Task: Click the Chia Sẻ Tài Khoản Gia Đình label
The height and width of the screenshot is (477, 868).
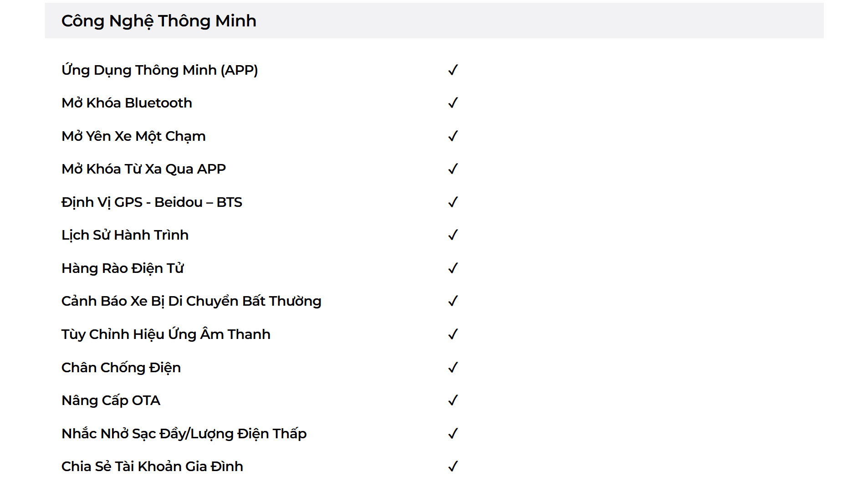Action: point(152,466)
